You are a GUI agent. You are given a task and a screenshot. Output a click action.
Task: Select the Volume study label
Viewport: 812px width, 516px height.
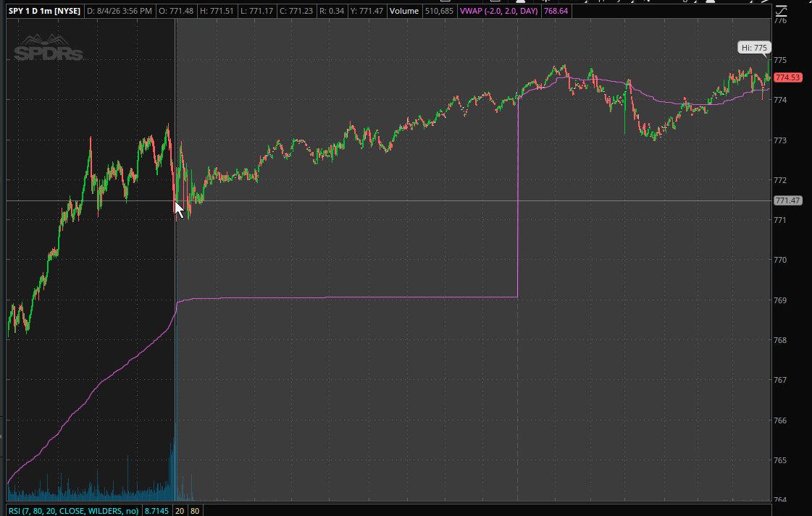pyautogui.click(x=404, y=11)
